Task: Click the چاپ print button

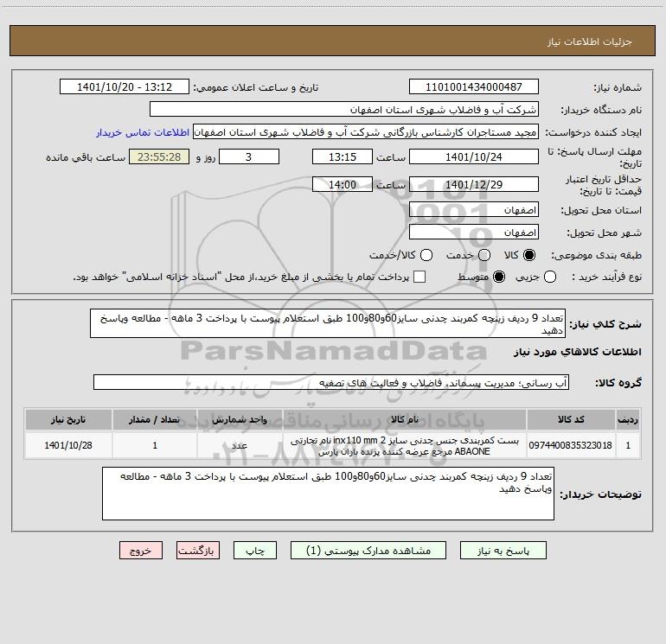Action: pyautogui.click(x=255, y=551)
